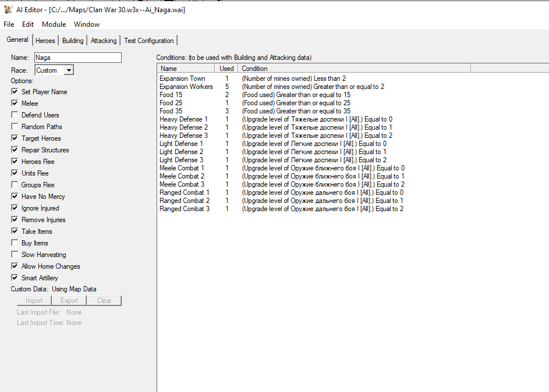
Task: Toggle the Allow Home Changes checkbox
Action: (x=15, y=266)
